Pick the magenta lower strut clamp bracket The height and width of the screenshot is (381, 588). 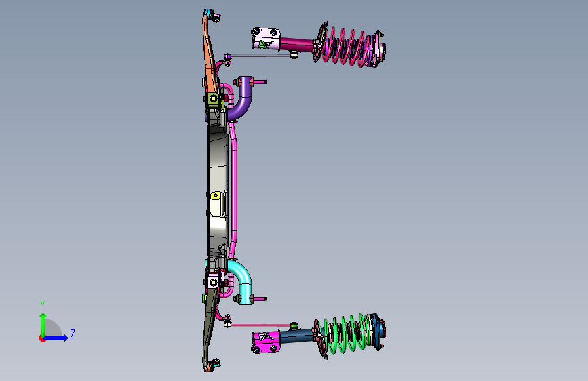tap(266, 342)
